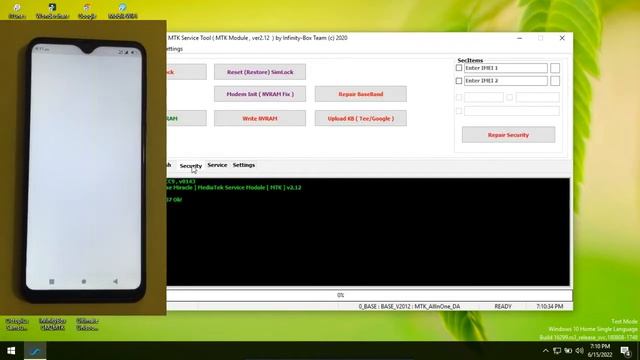Switch to the Service tab
Image resolution: width=640 pixels, height=360 pixels.
tap(217, 165)
